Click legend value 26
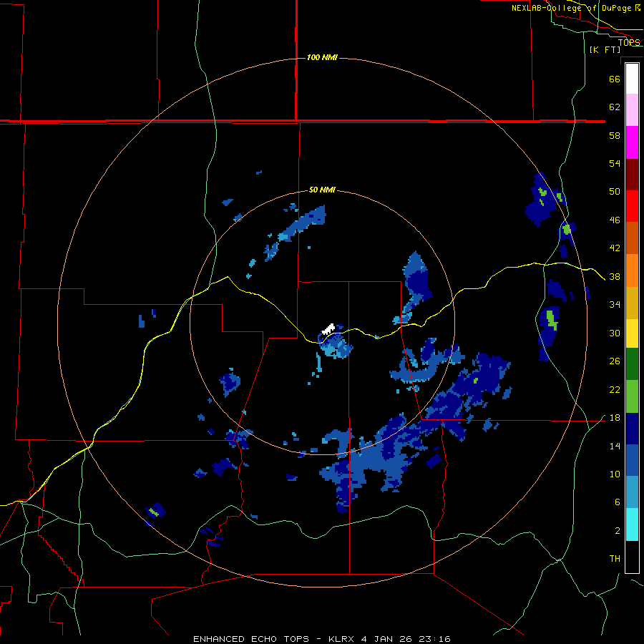This screenshot has height=644, width=644. pos(615,361)
